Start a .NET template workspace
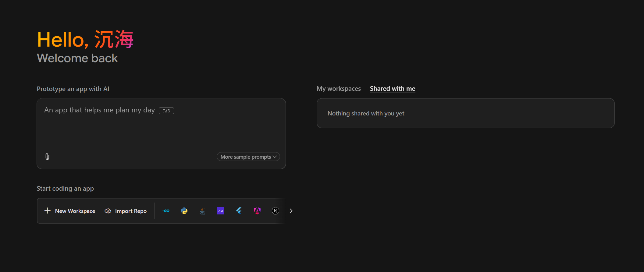This screenshot has width=644, height=272. pyautogui.click(x=221, y=211)
